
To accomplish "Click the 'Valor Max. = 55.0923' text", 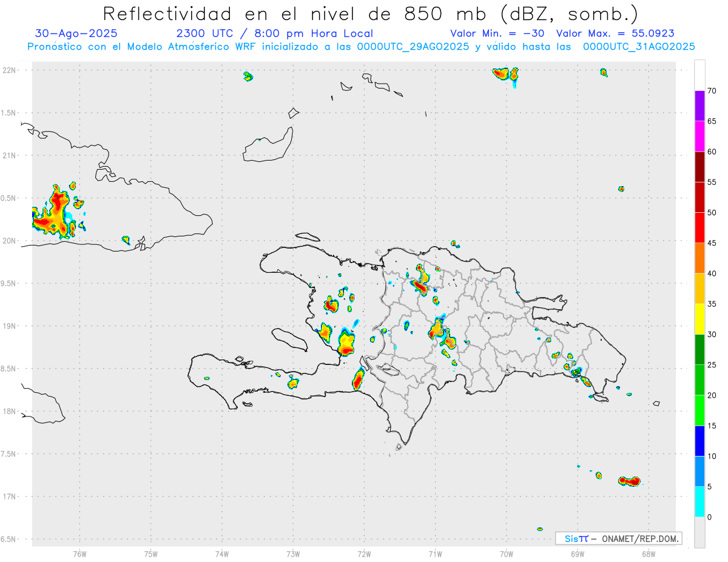I will click(x=615, y=33).
